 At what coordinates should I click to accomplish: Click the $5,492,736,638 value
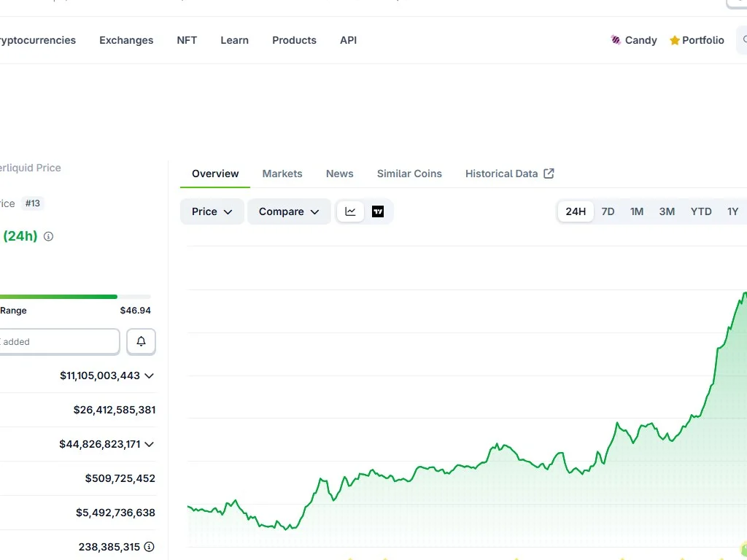tap(115, 513)
